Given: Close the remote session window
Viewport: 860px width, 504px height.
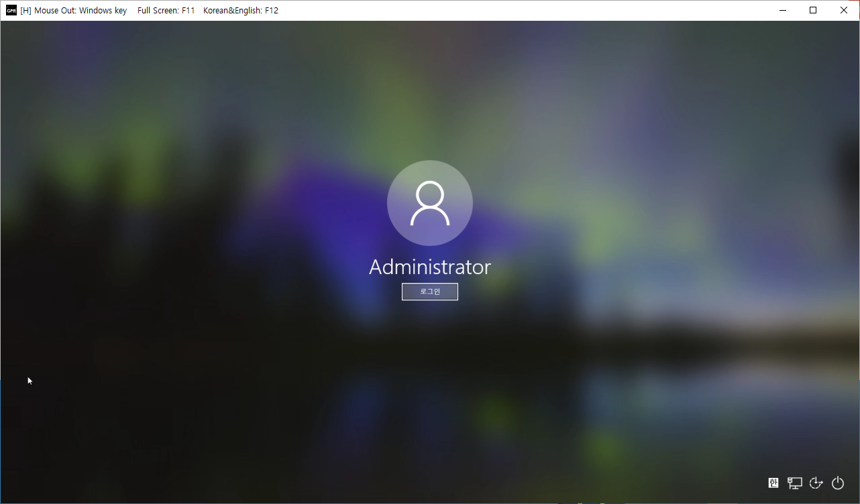Looking at the screenshot, I should click(844, 10).
